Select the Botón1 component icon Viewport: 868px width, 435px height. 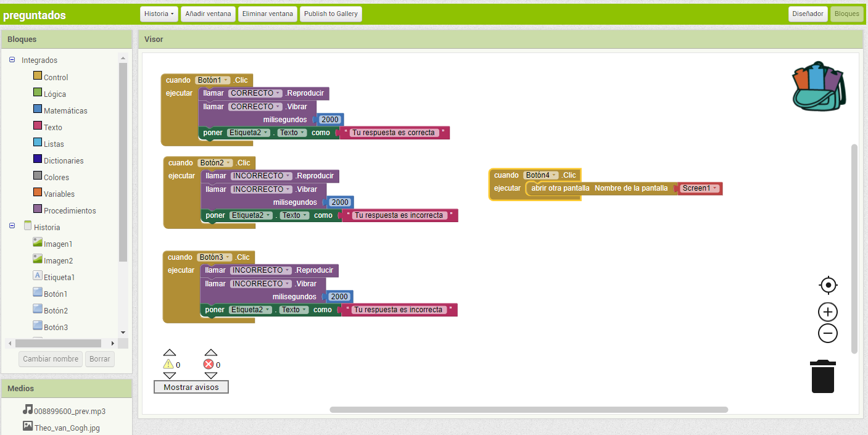[x=38, y=292]
